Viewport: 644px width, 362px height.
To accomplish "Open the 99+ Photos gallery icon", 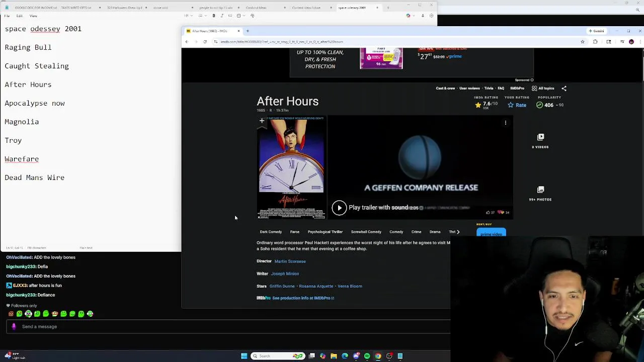I will coord(540,190).
